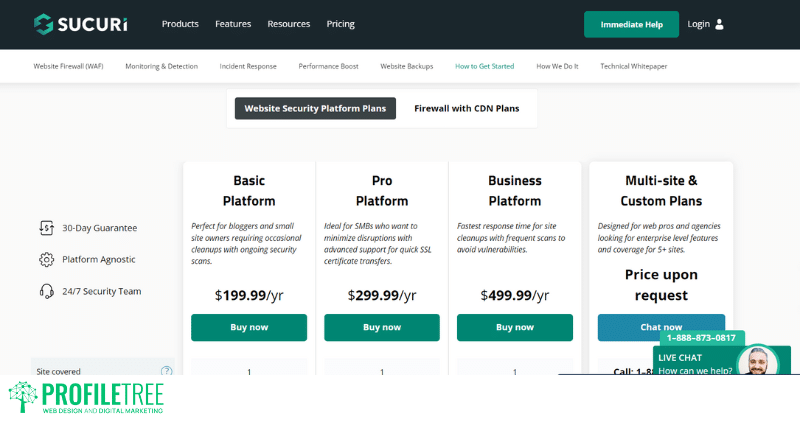This screenshot has height=446, width=800.
Task: Click the ProfileTree logo
Action: [86, 397]
